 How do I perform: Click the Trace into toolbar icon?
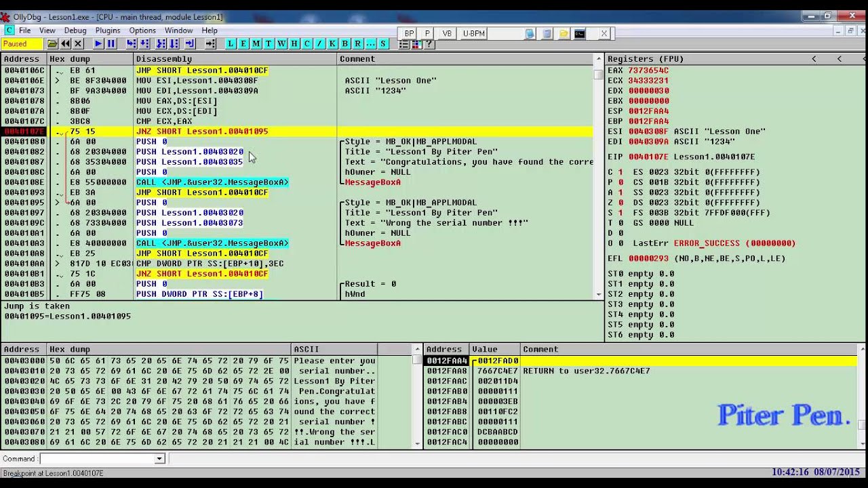point(161,43)
